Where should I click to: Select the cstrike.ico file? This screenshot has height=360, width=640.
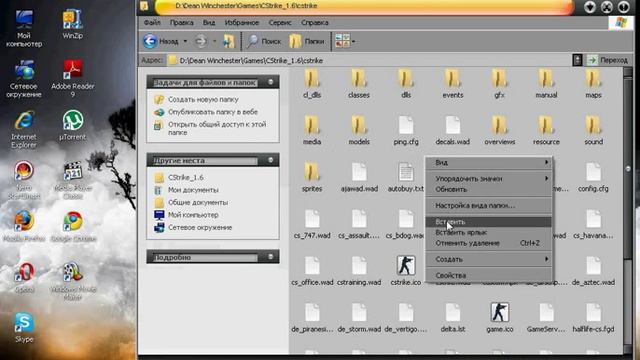tap(406, 270)
